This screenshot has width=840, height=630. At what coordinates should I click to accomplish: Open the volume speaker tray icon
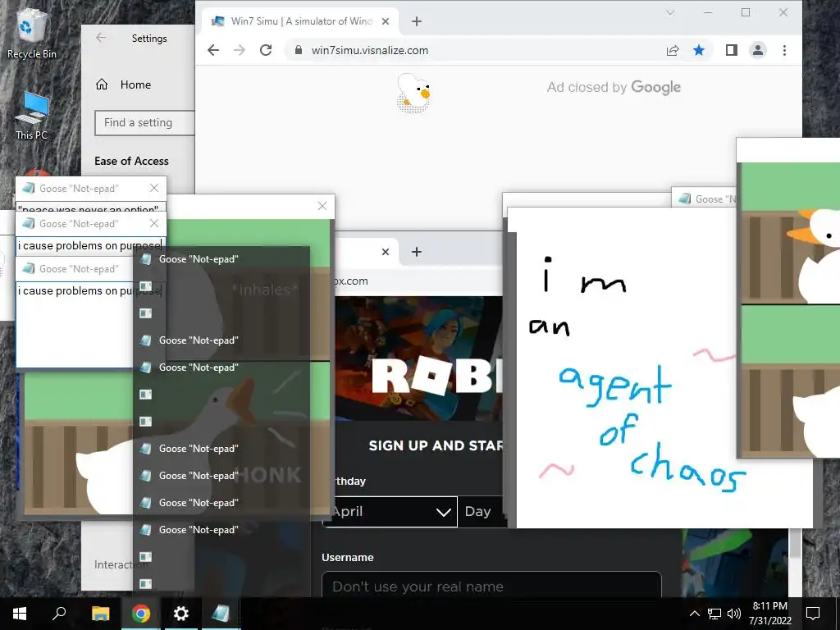[734, 614]
